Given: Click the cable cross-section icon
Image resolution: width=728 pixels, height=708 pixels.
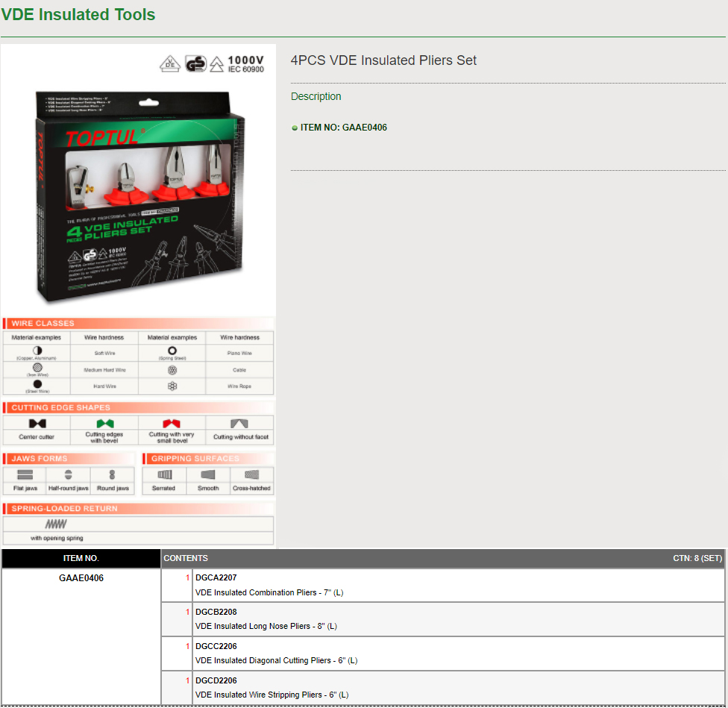Looking at the screenshot, I should 172,370.
